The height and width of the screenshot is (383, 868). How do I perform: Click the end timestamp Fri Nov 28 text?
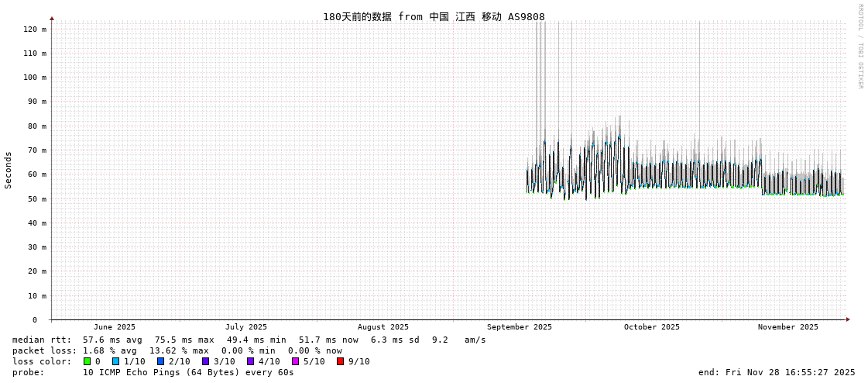777,372
